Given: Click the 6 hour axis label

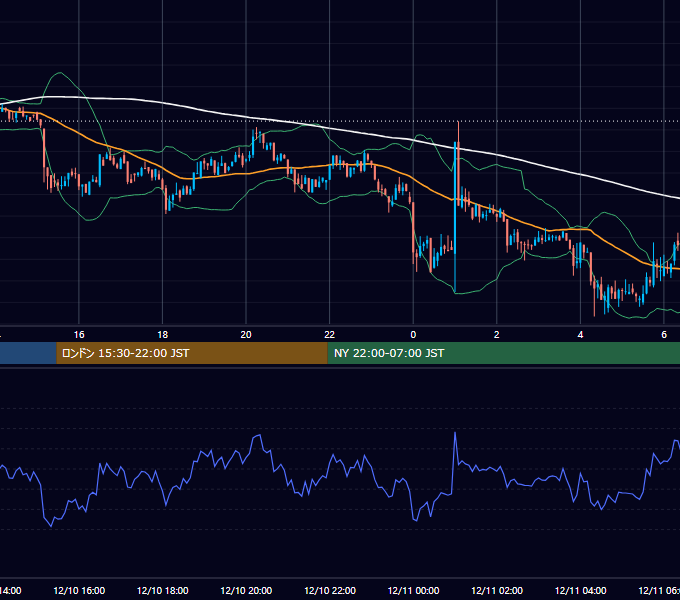Looking at the screenshot, I should click(664, 335).
